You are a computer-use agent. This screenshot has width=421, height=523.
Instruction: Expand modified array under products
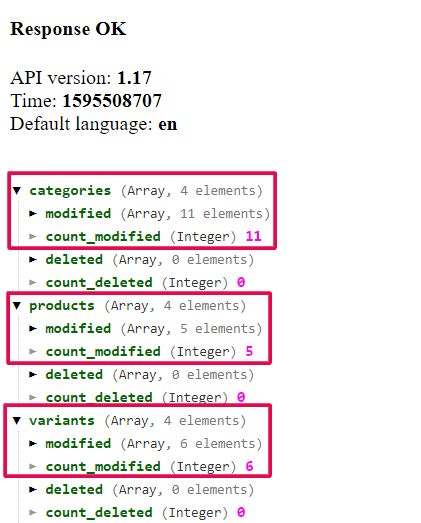(x=33, y=329)
